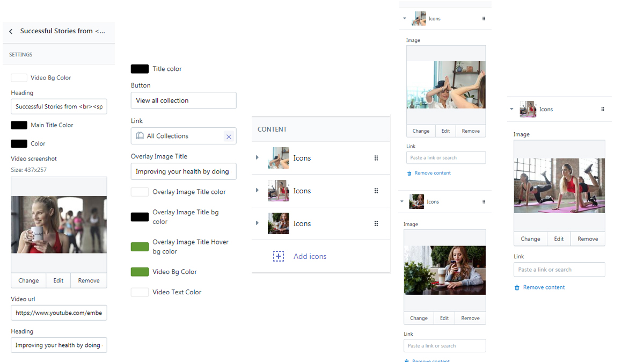The width and height of the screenshot is (644, 362).
Task: Collapse the expanded Icons block with its triangle
Action: 404,18
